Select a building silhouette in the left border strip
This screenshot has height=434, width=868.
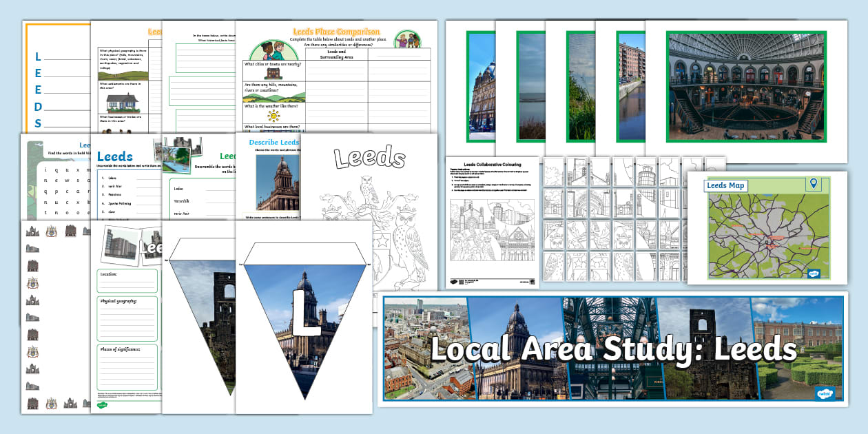31,248
